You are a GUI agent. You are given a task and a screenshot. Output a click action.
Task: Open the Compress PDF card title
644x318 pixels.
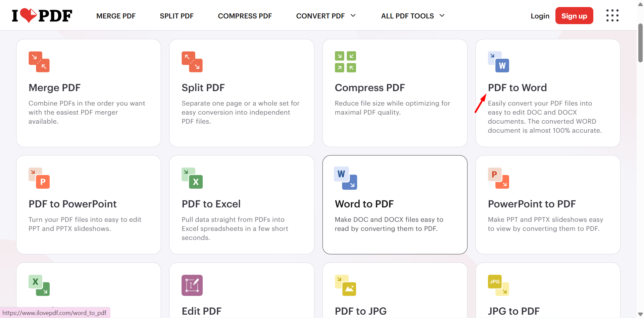click(369, 87)
